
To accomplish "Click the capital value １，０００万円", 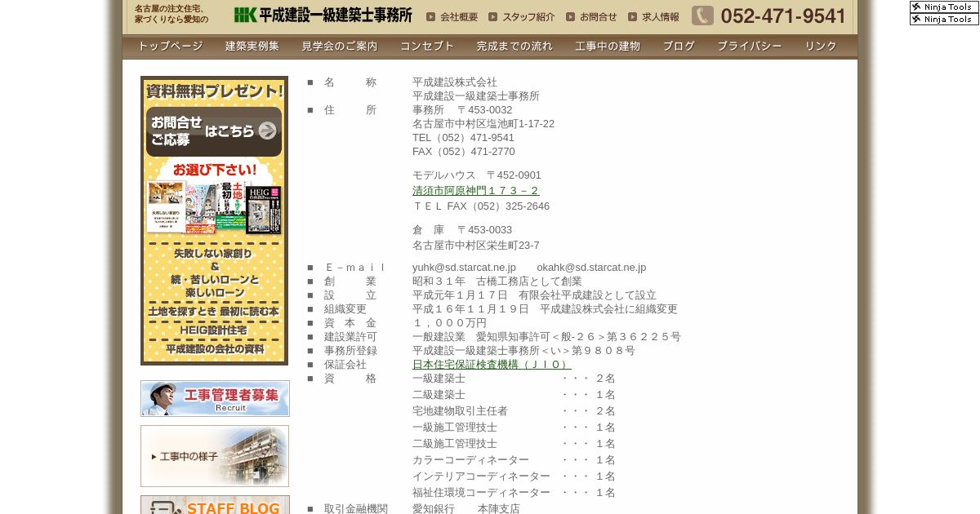I will 449,323.
